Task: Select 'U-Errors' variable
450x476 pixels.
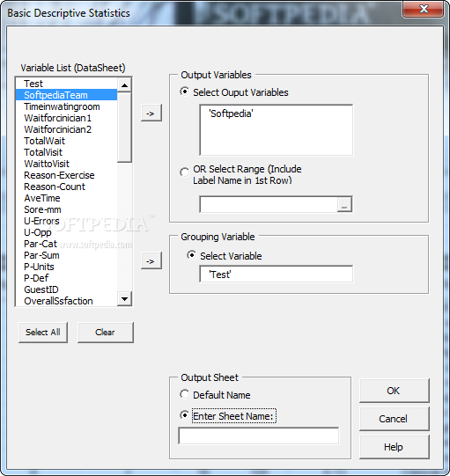Action: [x=66, y=221]
